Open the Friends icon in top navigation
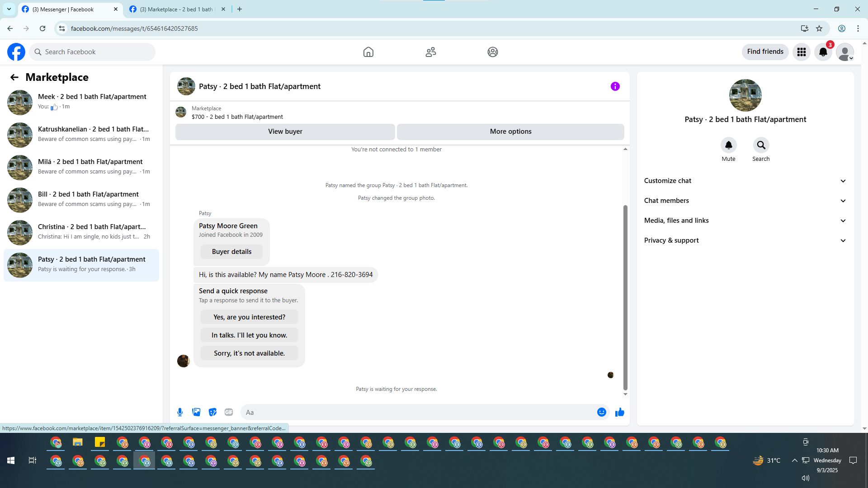 coord(431,52)
